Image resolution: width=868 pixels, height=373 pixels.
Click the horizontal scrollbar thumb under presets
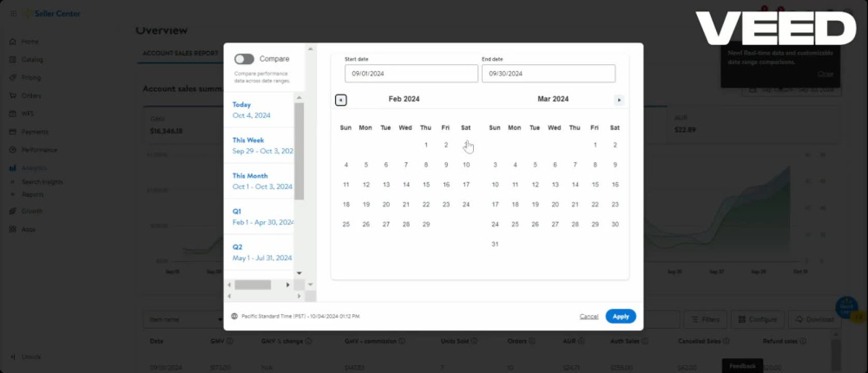click(x=253, y=285)
